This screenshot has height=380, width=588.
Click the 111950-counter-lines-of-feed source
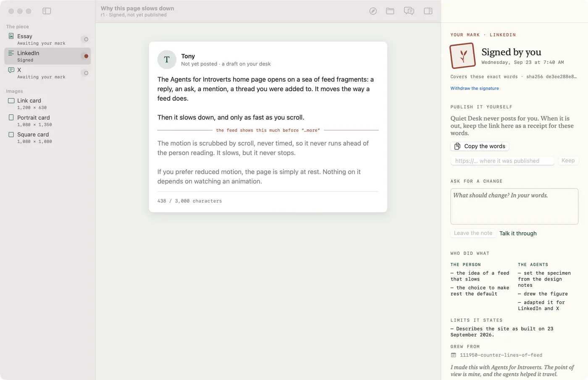point(501,355)
